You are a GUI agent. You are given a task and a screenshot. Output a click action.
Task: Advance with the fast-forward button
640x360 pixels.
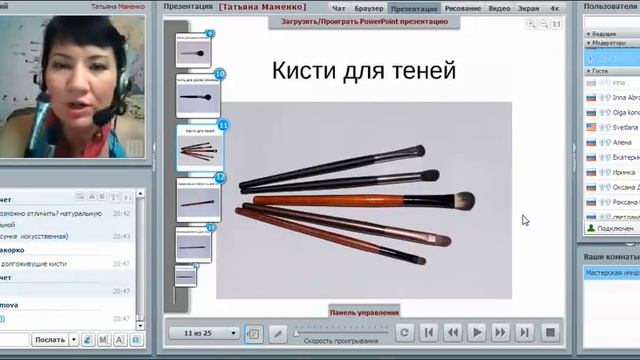point(500,333)
